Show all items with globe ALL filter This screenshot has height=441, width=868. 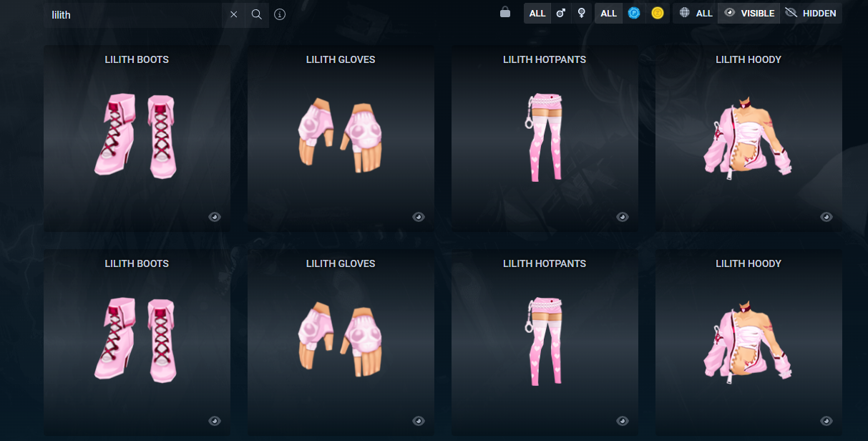coord(696,14)
